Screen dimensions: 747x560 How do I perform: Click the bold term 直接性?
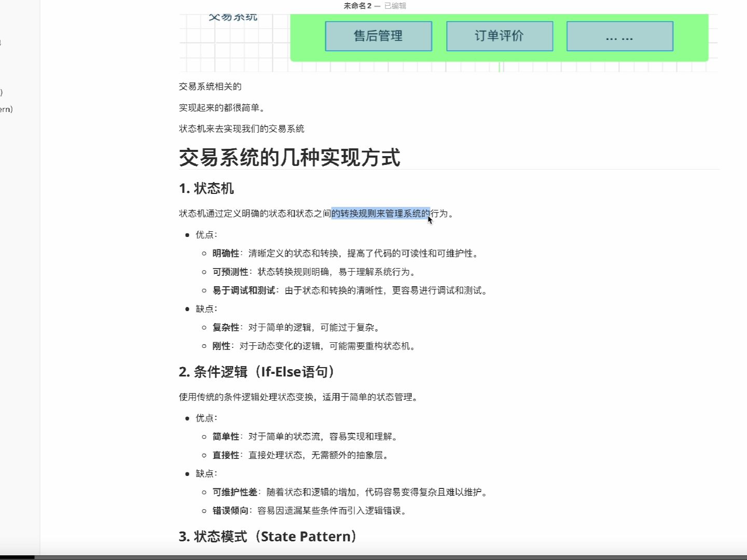pyautogui.click(x=226, y=455)
